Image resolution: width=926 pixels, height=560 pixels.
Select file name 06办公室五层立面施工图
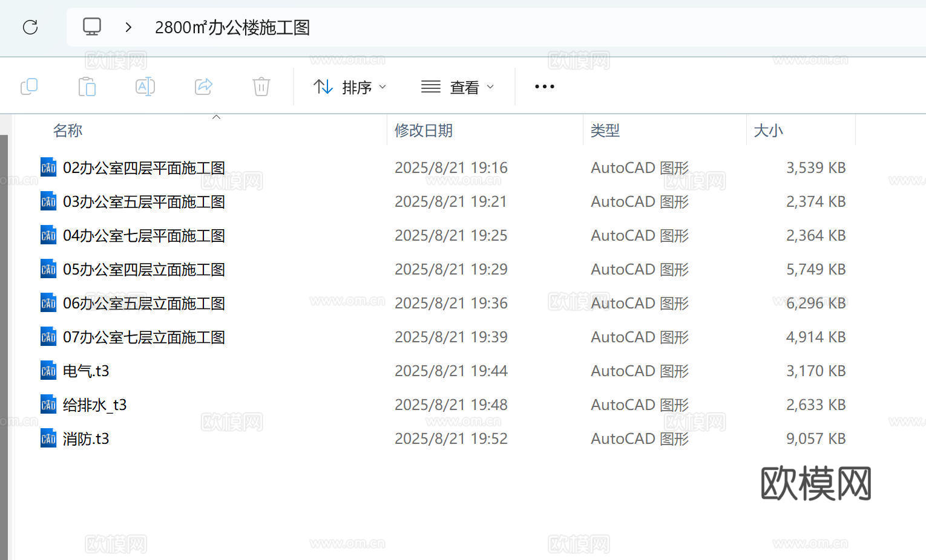point(144,303)
